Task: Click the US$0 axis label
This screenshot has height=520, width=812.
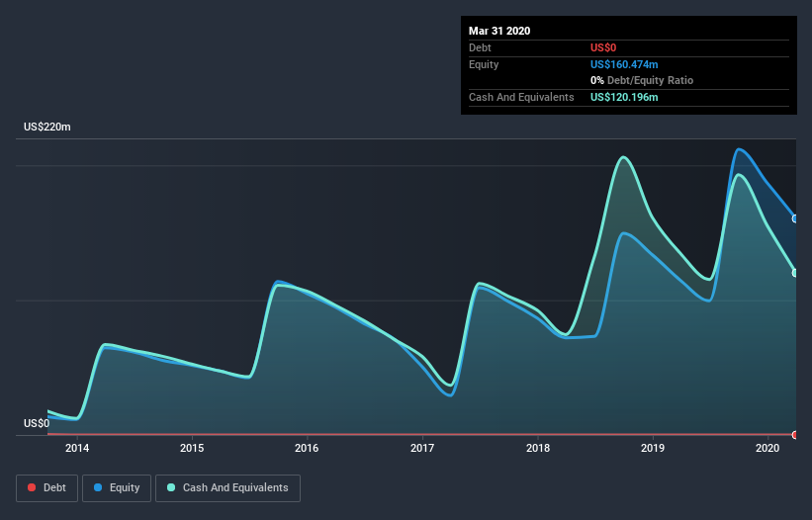Action: [x=37, y=423]
